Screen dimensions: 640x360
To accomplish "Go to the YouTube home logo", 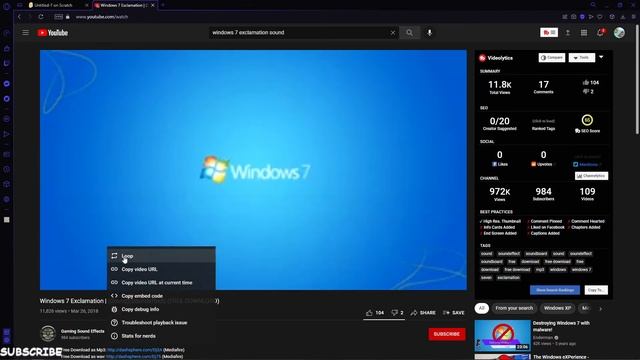I will pos(53,33).
